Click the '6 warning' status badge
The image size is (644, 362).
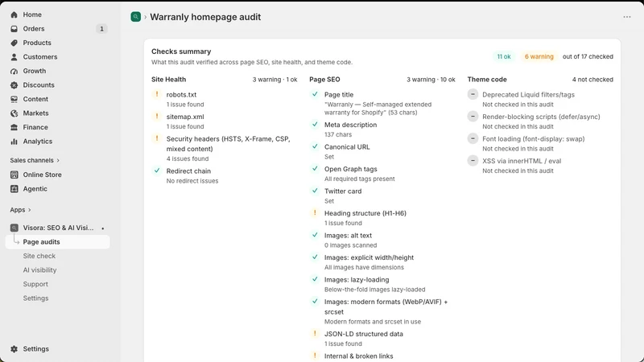point(539,56)
